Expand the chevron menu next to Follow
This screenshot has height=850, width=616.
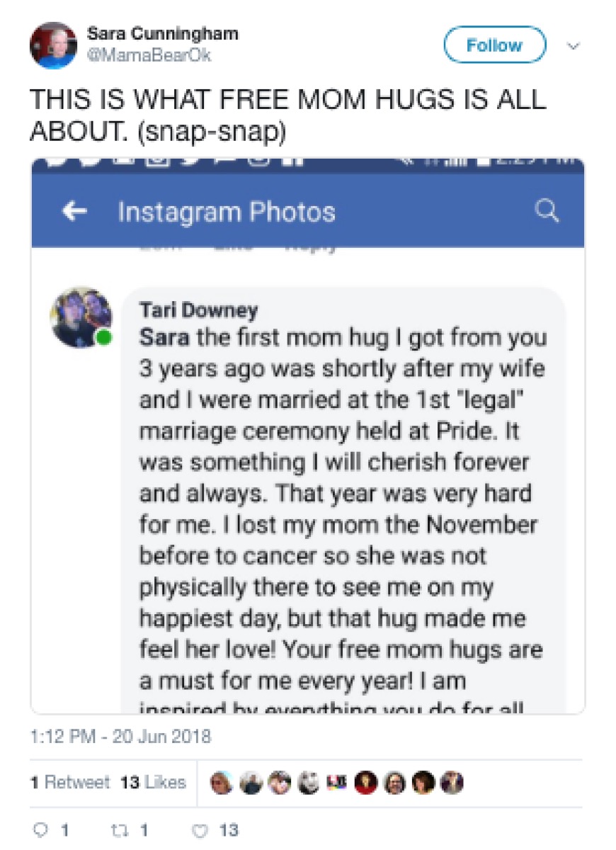(x=574, y=45)
